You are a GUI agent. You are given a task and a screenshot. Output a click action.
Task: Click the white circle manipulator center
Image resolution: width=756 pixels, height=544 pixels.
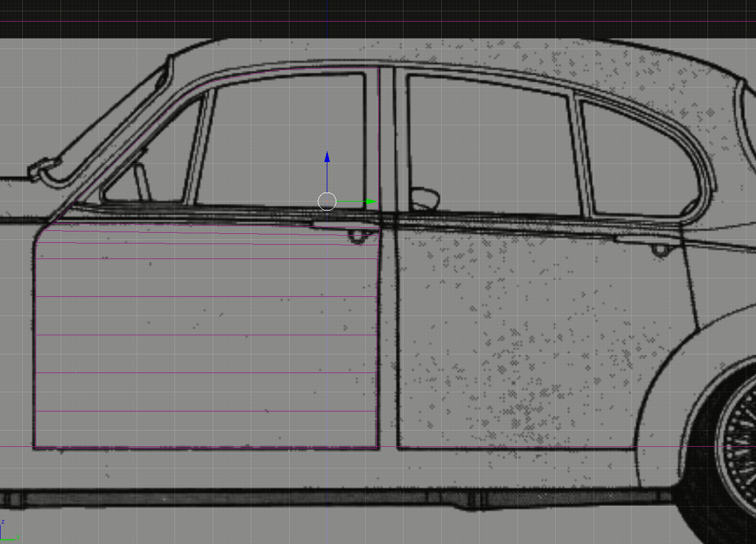327,202
